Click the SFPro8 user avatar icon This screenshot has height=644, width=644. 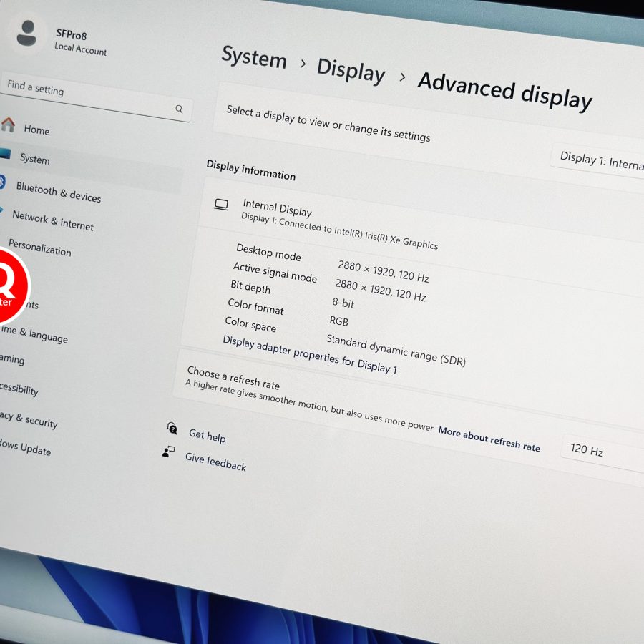26,34
